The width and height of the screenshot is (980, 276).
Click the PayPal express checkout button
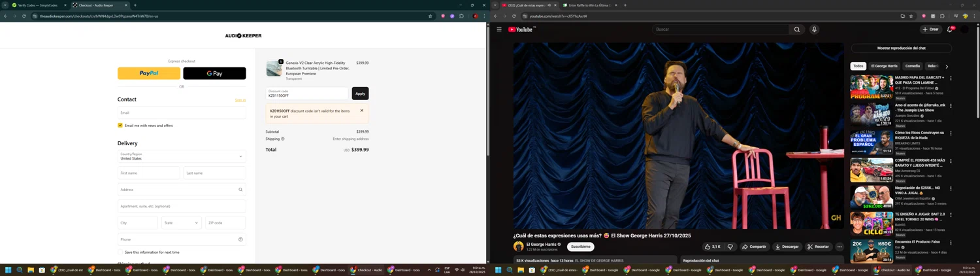coord(149,73)
